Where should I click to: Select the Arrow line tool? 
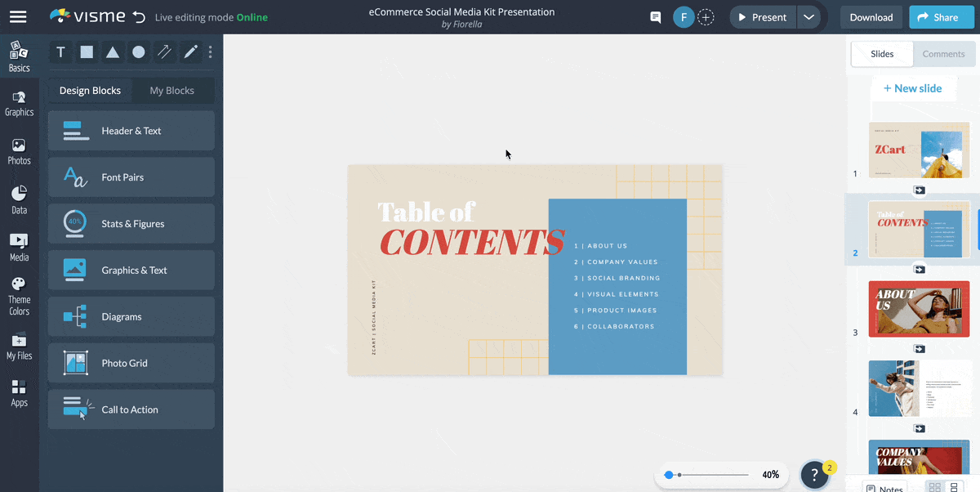pyautogui.click(x=164, y=51)
